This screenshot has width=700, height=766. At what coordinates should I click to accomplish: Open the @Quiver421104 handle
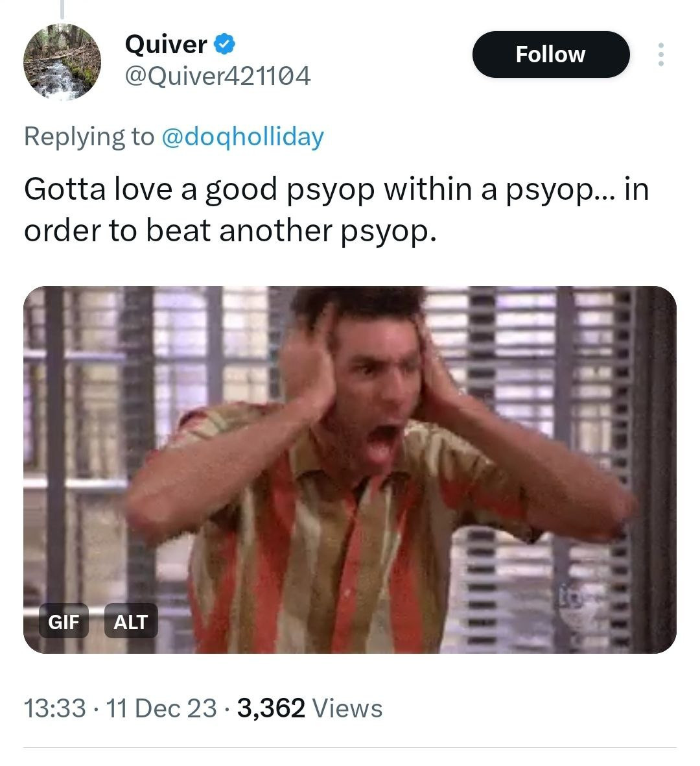pos(218,76)
